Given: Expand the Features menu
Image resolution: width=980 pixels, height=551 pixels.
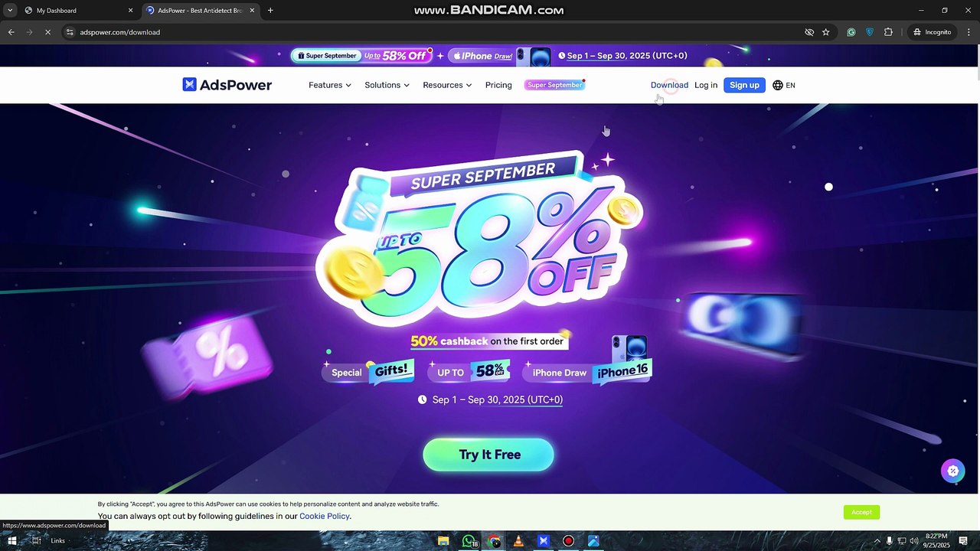Looking at the screenshot, I should tap(330, 85).
